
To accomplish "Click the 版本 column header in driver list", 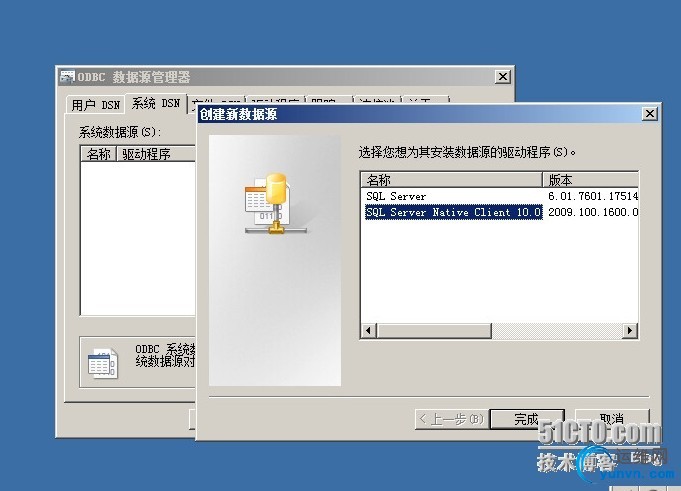I will tap(590, 179).
